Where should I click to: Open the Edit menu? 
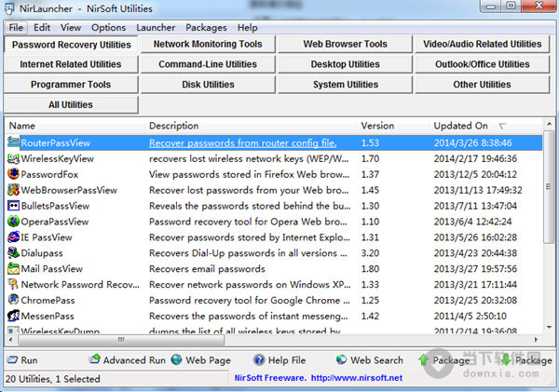point(42,27)
